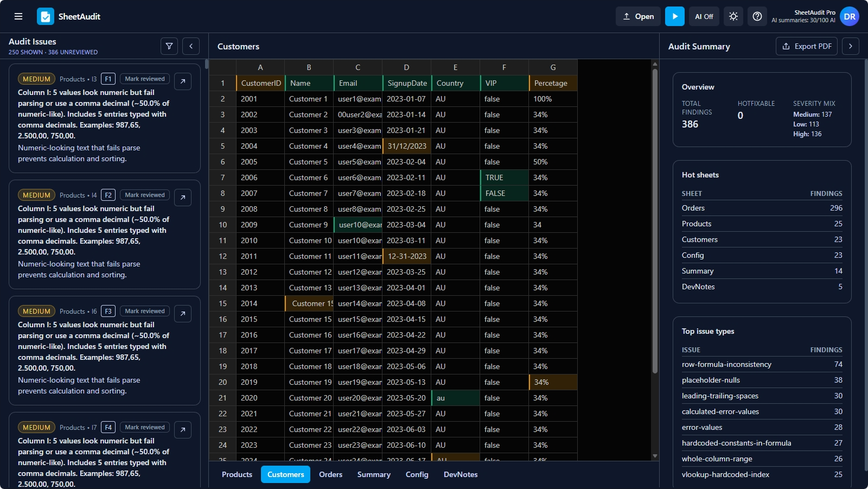Open help via the question mark icon
This screenshot has height=489, width=868.
(x=758, y=16)
